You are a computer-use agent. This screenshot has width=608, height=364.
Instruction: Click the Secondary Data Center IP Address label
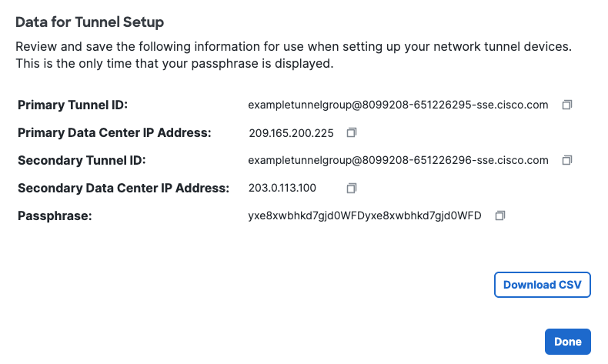123,188
